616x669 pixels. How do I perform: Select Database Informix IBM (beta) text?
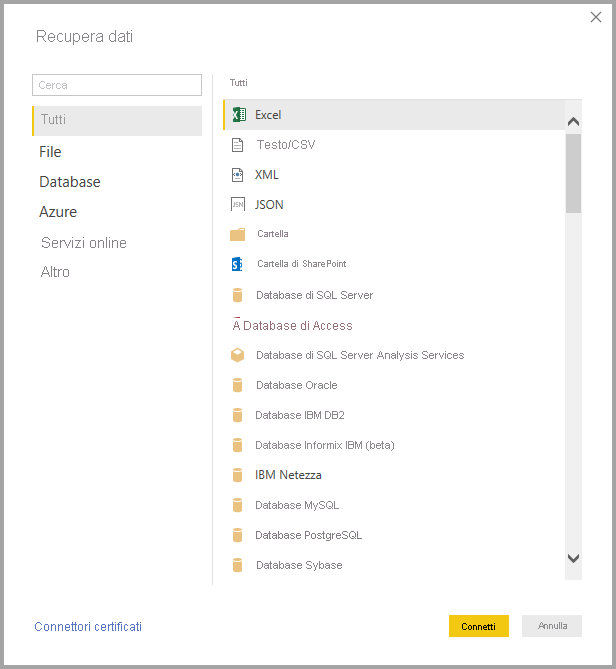point(325,445)
